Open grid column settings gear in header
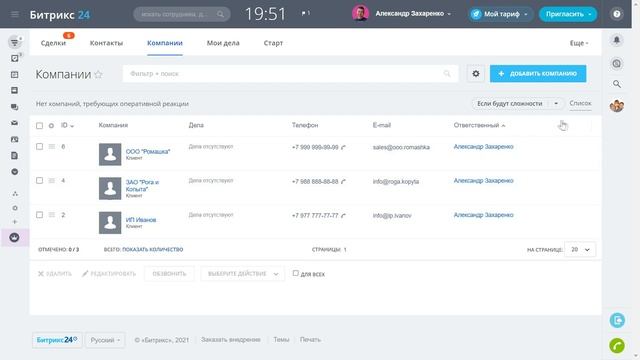The height and width of the screenshot is (360, 640). click(51, 126)
